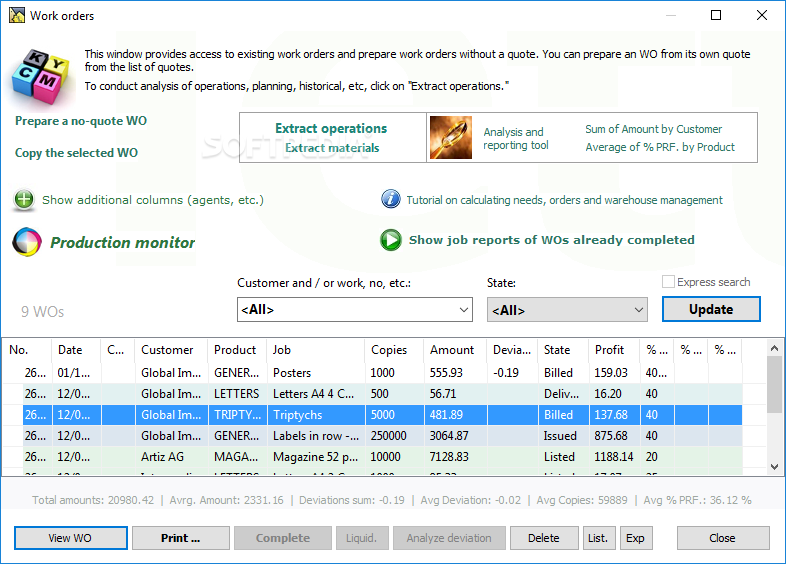Click the Exp button

point(636,538)
